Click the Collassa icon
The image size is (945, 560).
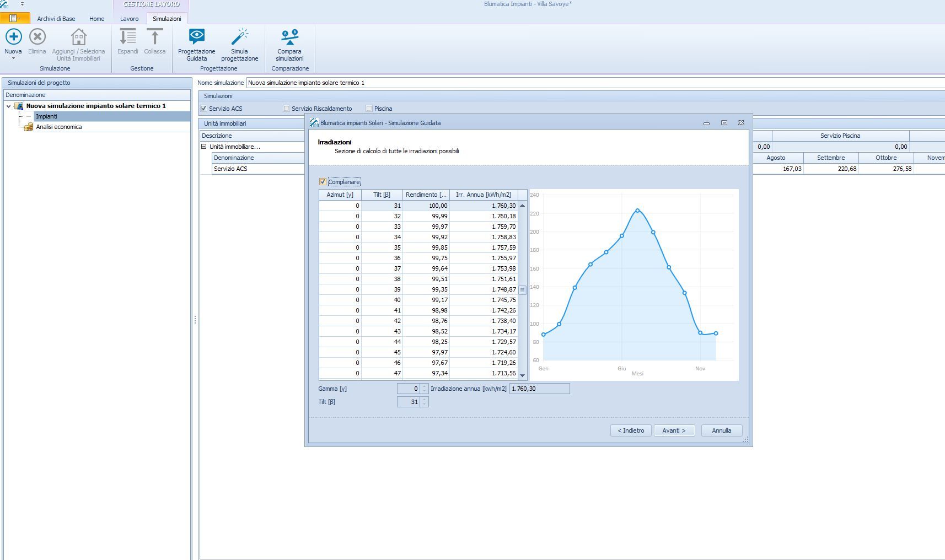(154, 37)
